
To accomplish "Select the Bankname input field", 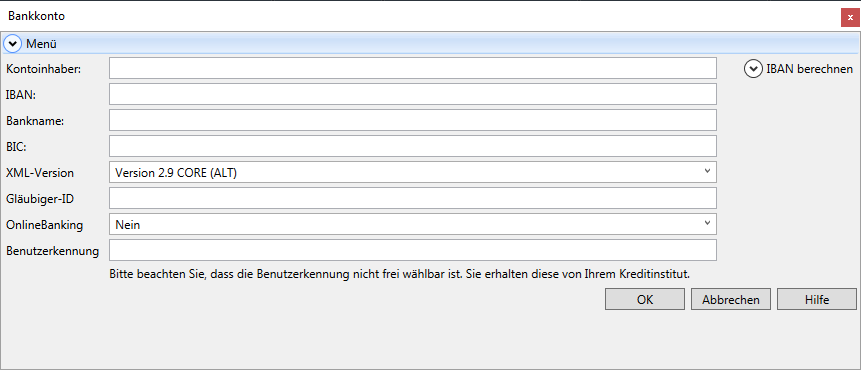I will (x=413, y=120).
